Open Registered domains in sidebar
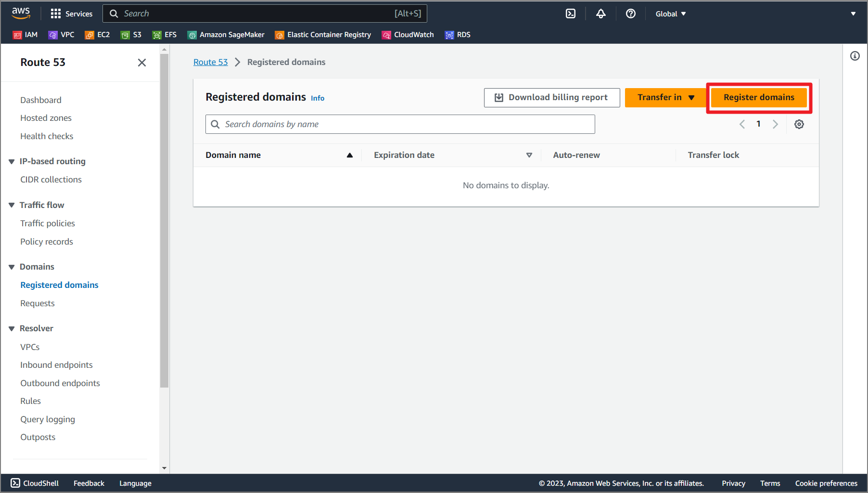 point(59,285)
